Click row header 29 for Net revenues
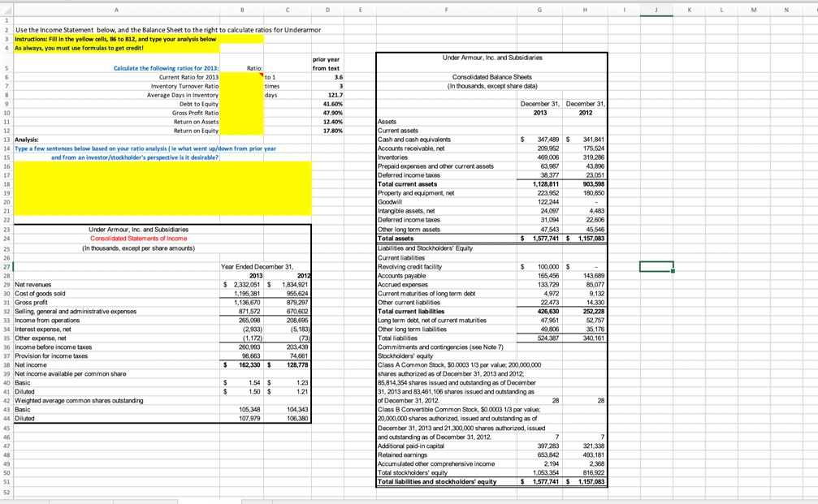Image resolution: width=818 pixels, height=504 pixels. (6, 284)
